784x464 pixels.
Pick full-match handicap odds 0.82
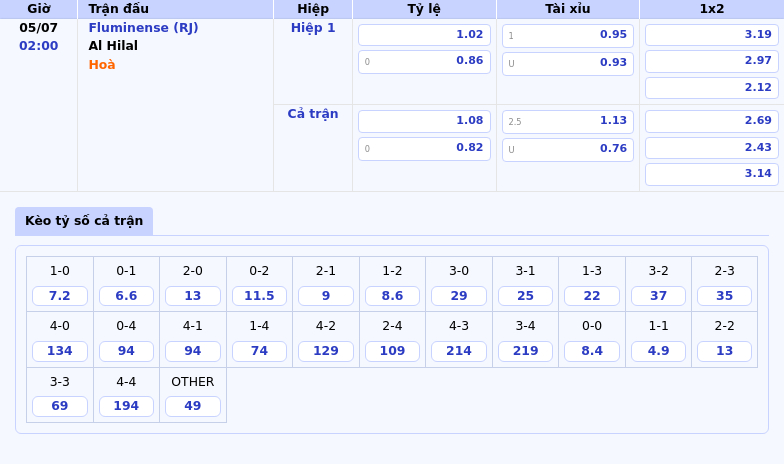[424, 148]
